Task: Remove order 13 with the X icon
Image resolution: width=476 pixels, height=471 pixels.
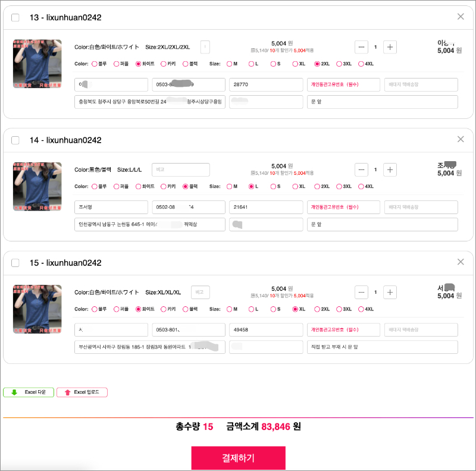Action: 461,17
